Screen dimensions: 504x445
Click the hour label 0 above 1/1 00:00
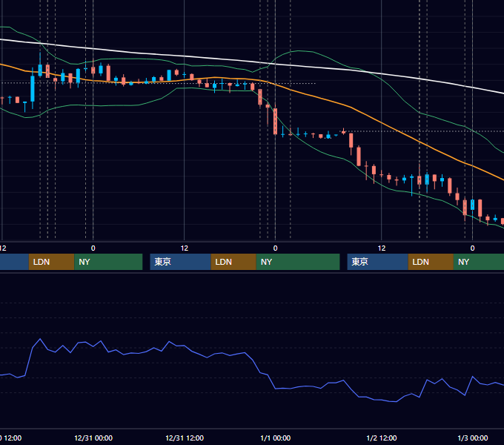(x=275, y=248)
